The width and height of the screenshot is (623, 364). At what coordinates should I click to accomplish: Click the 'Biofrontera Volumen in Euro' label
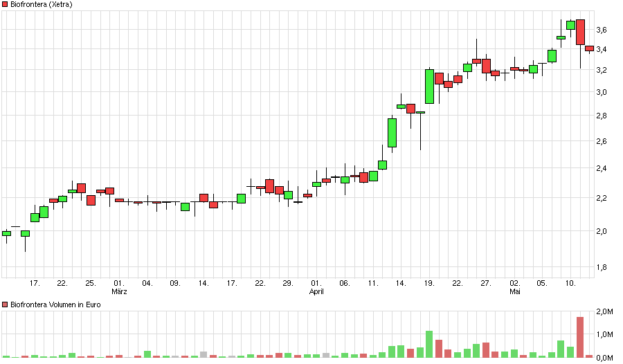tap(55, 304)
